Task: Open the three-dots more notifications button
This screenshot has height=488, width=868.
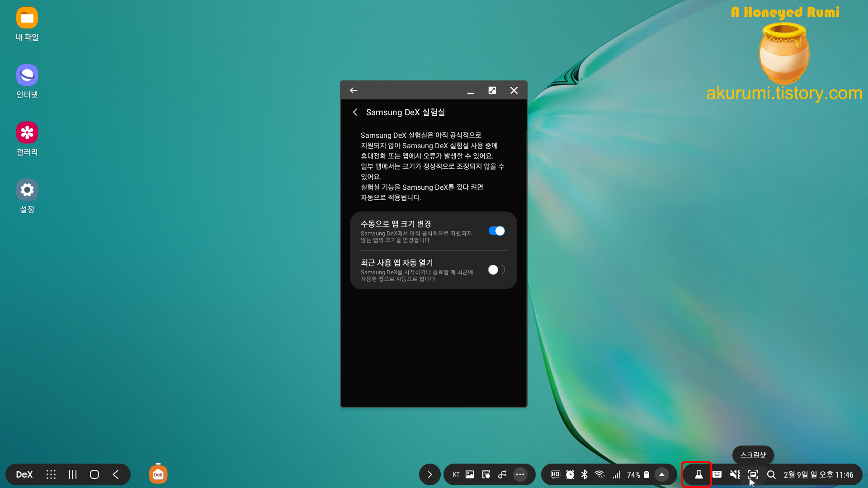Action: pyautogui.click(x=520, y=474)
